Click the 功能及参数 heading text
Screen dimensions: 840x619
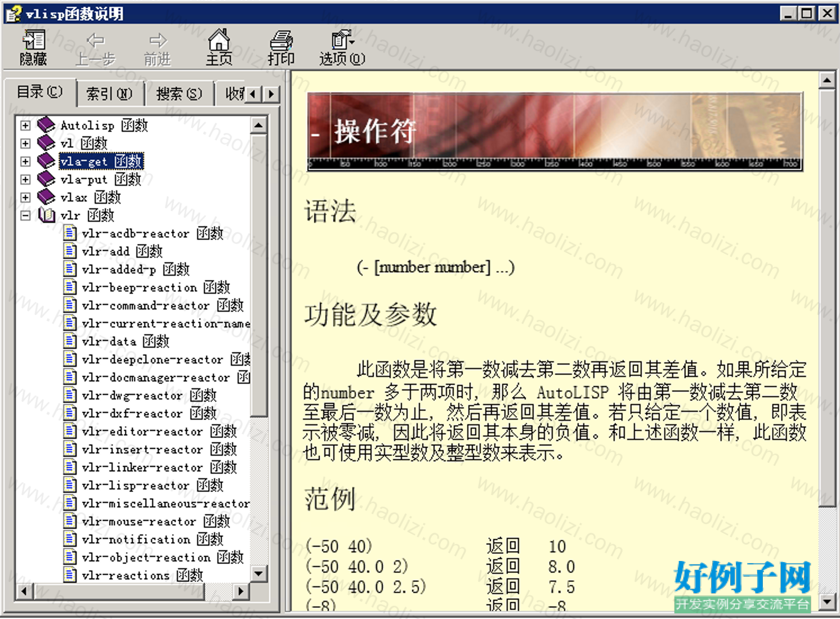pyautogui.click(x=370, y=315)
